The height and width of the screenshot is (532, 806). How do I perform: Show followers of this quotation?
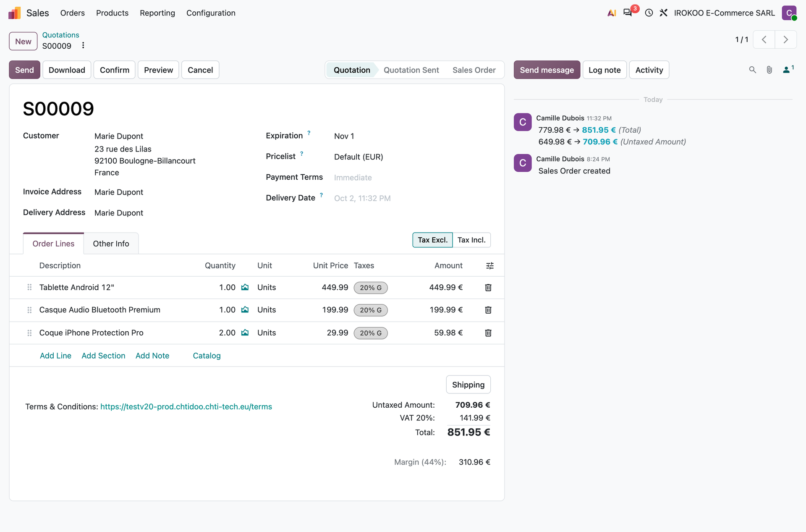[788, 69]
